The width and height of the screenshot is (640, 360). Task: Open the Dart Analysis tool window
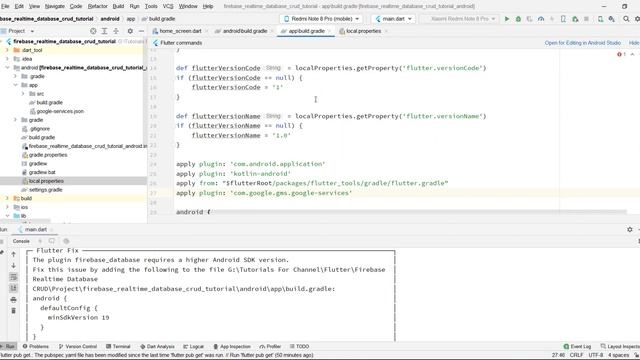tap(157, 347)
